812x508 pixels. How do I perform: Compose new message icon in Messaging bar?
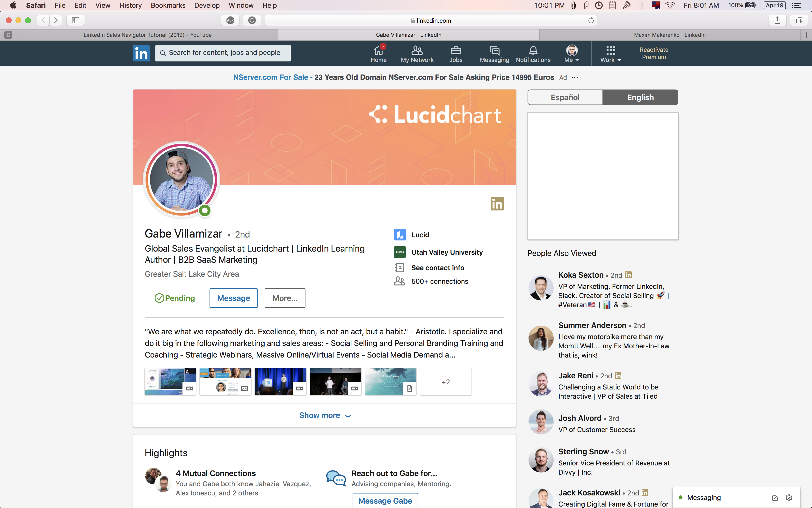(775, 498)
